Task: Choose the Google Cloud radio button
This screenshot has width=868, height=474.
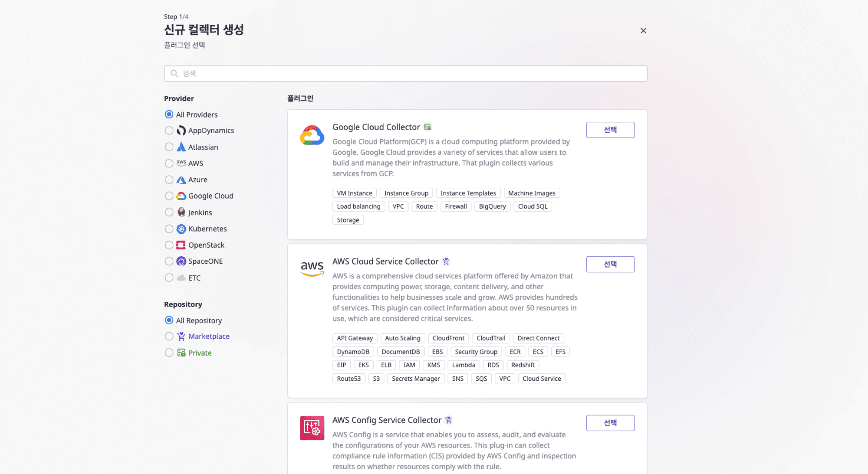Action: (169, 196)
